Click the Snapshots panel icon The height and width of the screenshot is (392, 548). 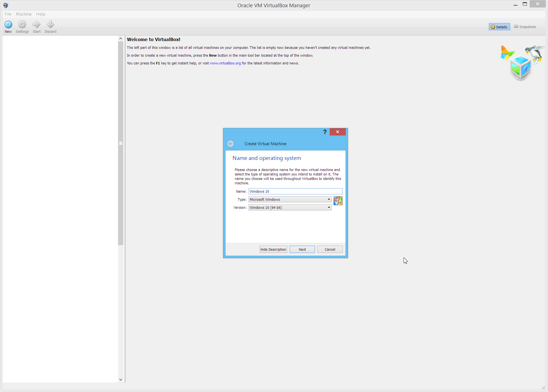pyautogui.click(x=516, y=27)
